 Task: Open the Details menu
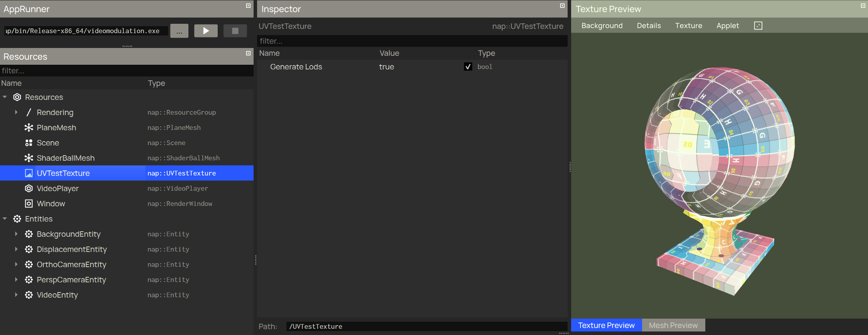[x=648, y=26]
